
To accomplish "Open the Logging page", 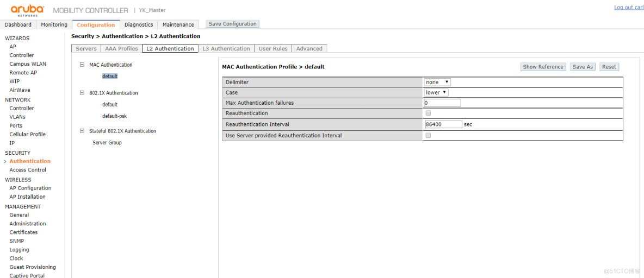I will pyautogui.click(x=19, y=250).
